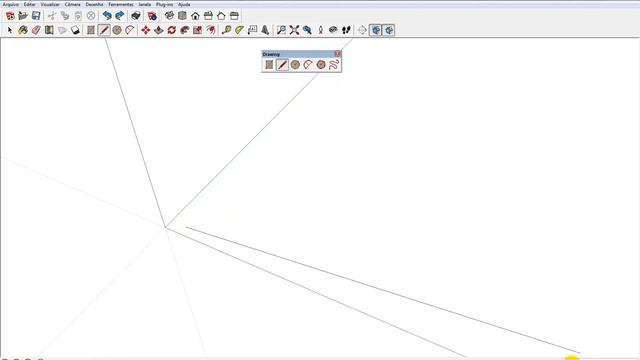Redo the last undone action
Image resolution: width=640 pixels, height=360 pixels.
(120, 16)
